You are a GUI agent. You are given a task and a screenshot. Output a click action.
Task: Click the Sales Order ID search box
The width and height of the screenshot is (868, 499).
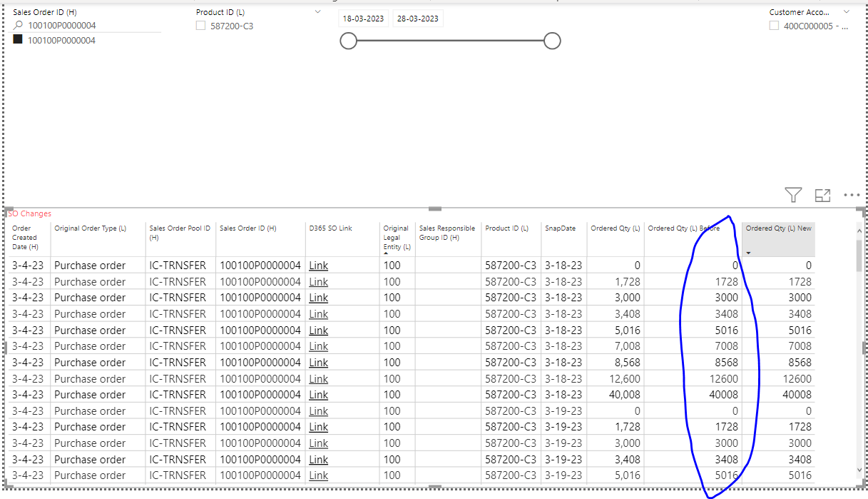87,25
